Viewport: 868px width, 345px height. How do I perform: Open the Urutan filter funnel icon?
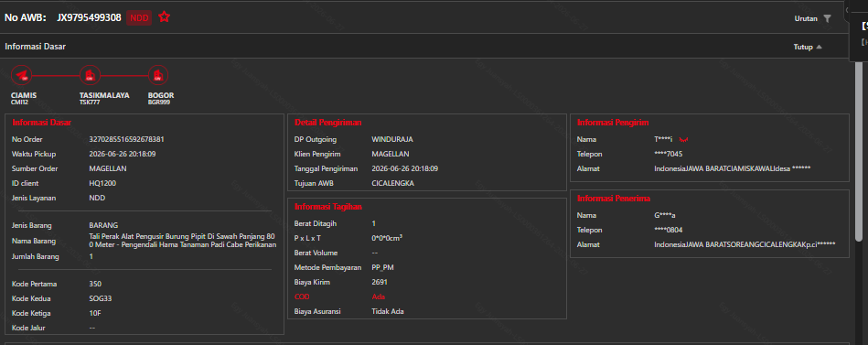[x=827, y=18]
